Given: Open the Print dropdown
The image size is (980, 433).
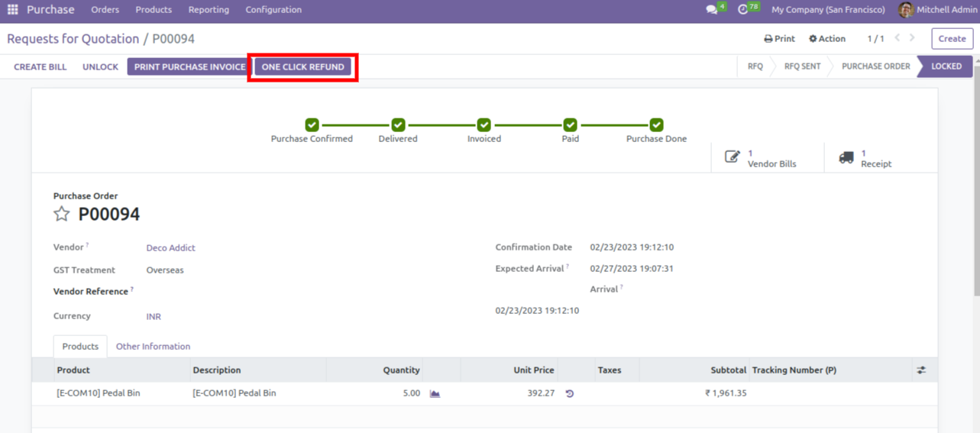Looking at the screenshot, I should point(779,39).
